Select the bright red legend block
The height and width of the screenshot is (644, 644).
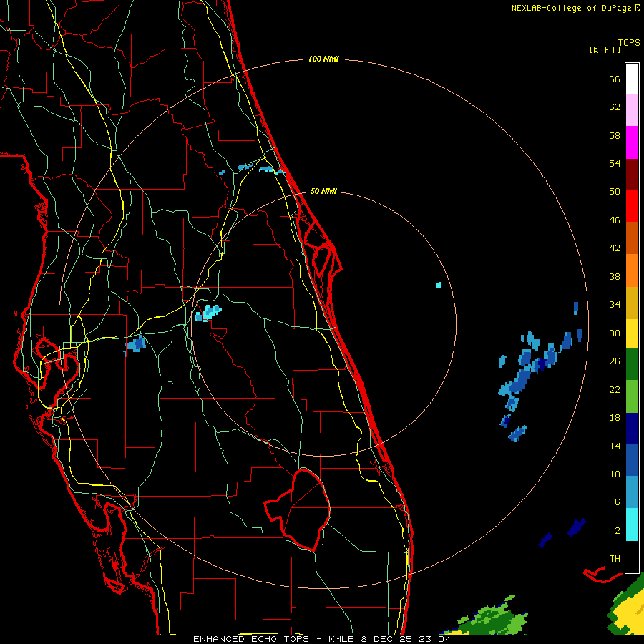click(x=632, y=206)
